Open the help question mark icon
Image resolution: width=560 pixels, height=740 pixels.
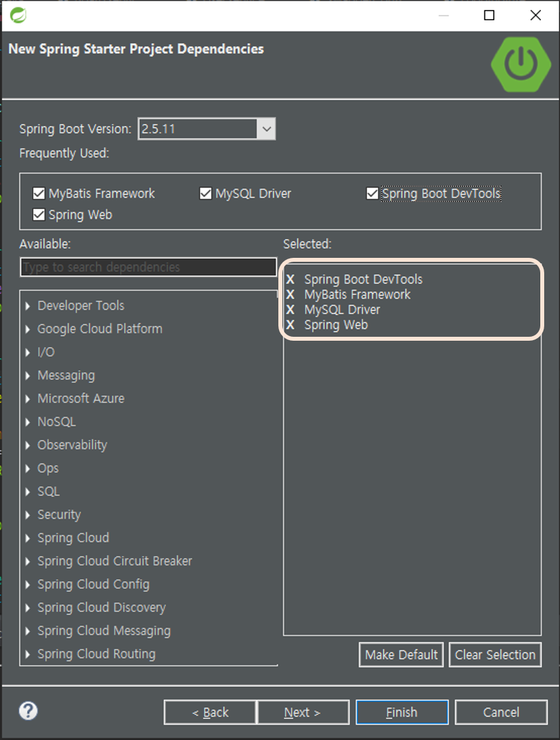(x=28, y=711)
